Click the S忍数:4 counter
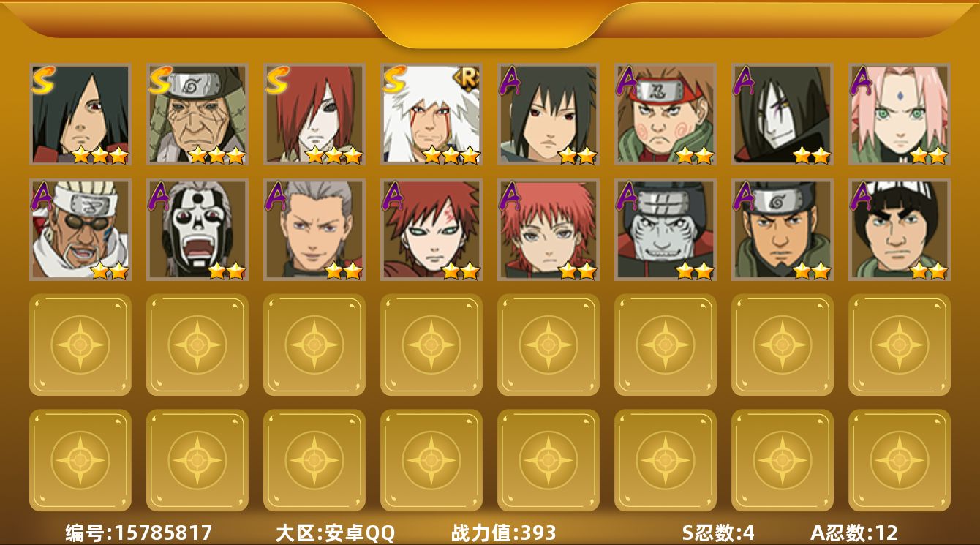This screenshot has height=545, width=980. point(718,533)
